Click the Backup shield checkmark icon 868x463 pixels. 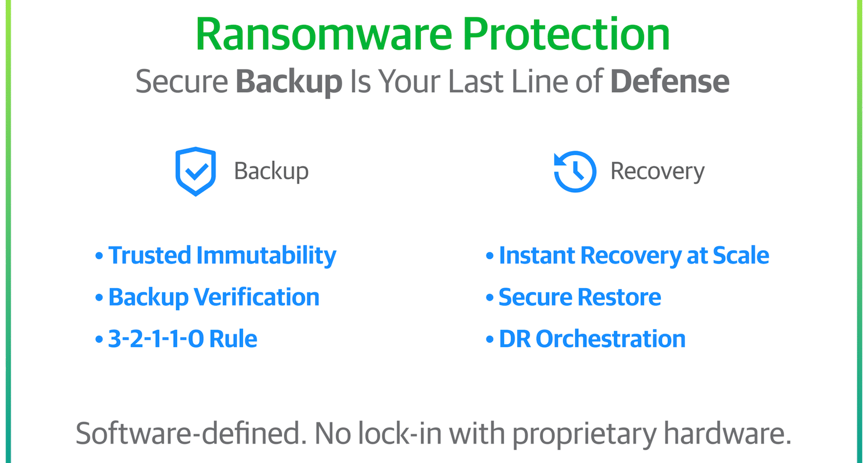[x=196, y=171]
